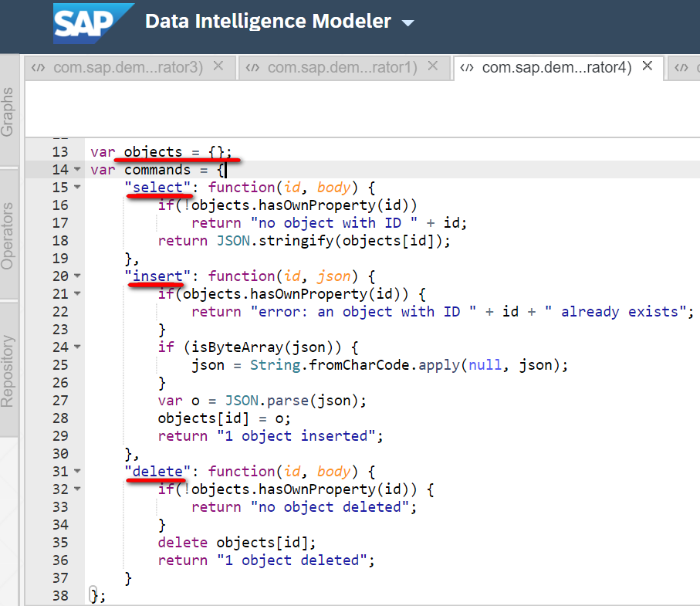Close the active com.sap.dem...rator4) tab
The height and width of the screenshot is (606, 700).
(x=648, y=66)
